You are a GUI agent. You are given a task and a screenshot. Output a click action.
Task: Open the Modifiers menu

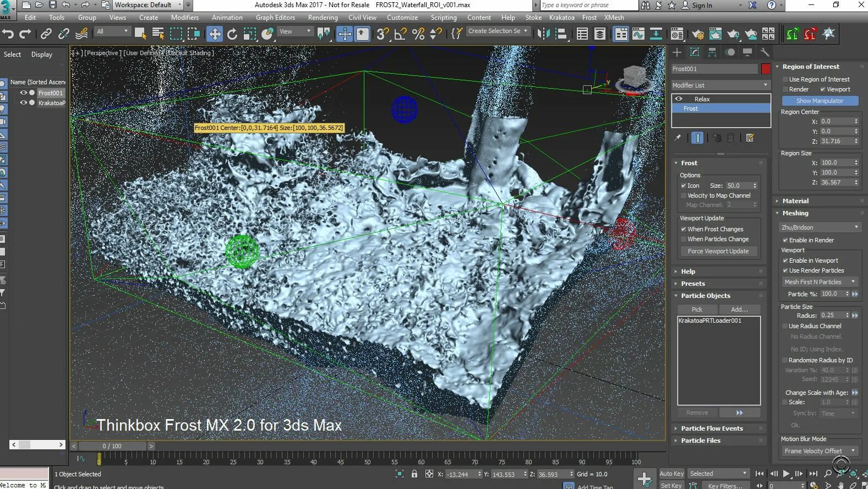184,18
